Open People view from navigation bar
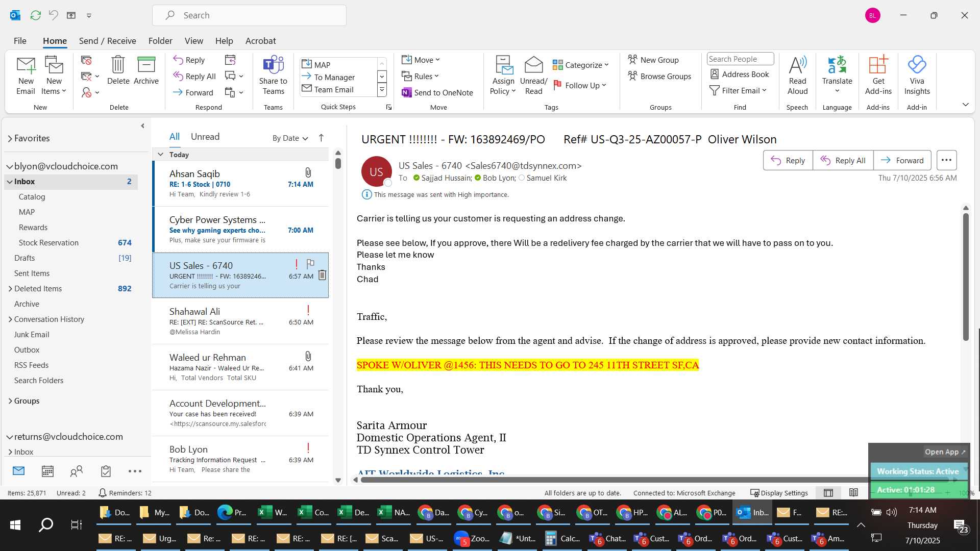 [77, 471]
